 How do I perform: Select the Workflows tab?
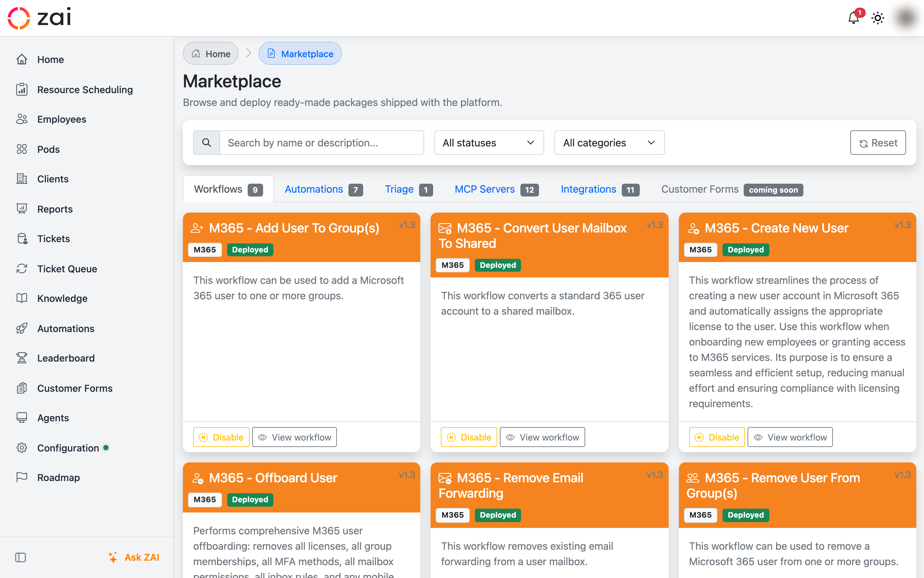(228, 189)
